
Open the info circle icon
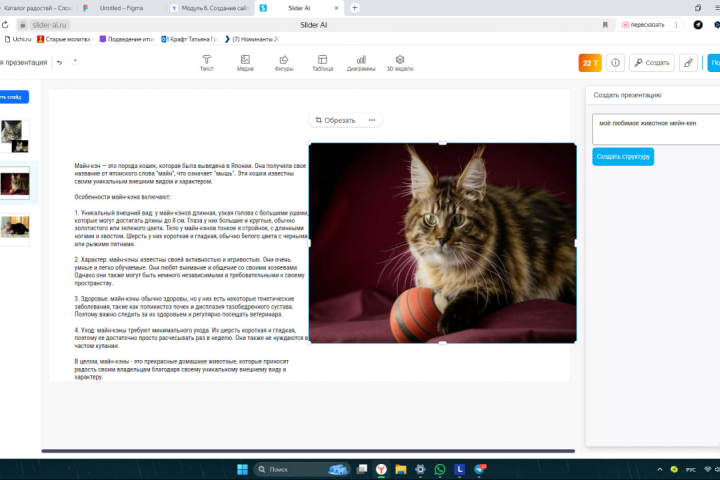[615, 63]
